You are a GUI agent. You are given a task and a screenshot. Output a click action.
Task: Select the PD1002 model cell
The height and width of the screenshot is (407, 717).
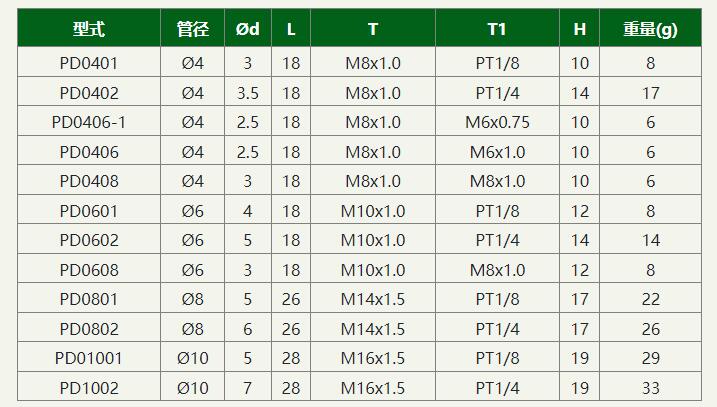89,387
